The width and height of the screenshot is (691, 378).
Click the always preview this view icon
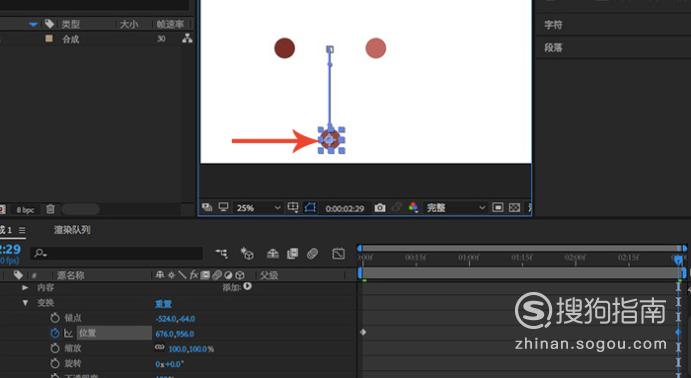(x=207, y=207)
